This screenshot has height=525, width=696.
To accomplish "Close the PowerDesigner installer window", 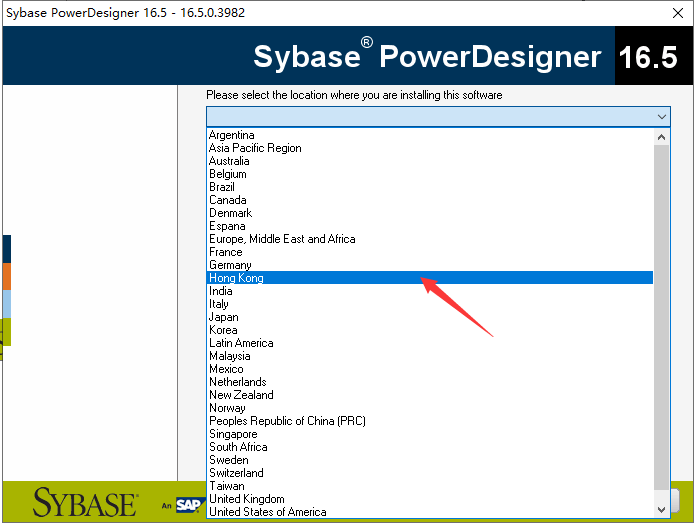I will click(678, 13).
